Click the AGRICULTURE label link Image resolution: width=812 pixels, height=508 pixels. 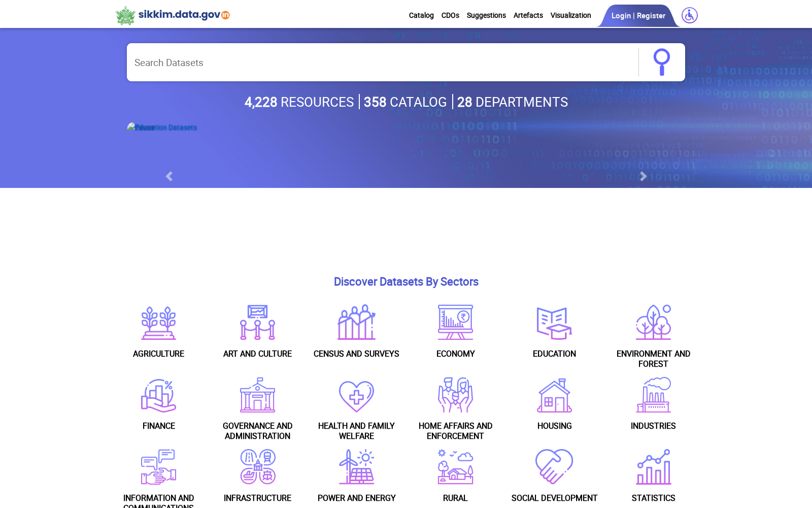tap(158, 354)
